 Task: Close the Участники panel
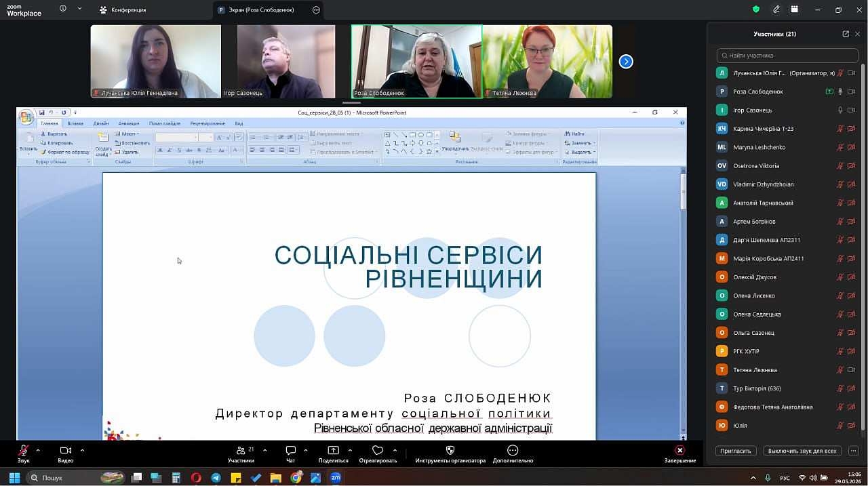[x=858, y=34]
